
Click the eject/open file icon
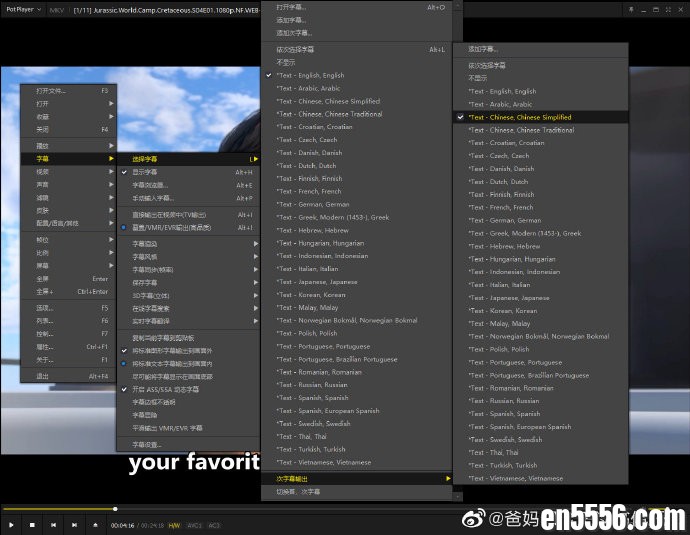[x=96, y=524]
